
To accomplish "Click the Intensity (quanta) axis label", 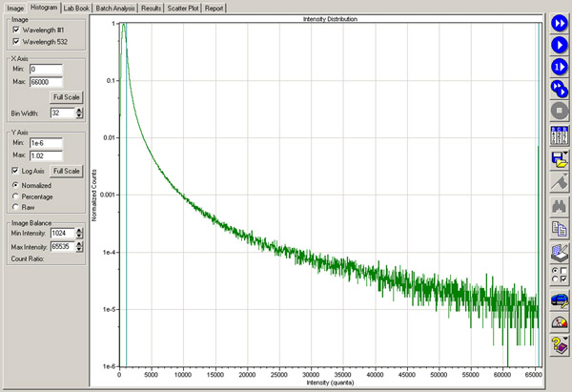I will 330,382.
